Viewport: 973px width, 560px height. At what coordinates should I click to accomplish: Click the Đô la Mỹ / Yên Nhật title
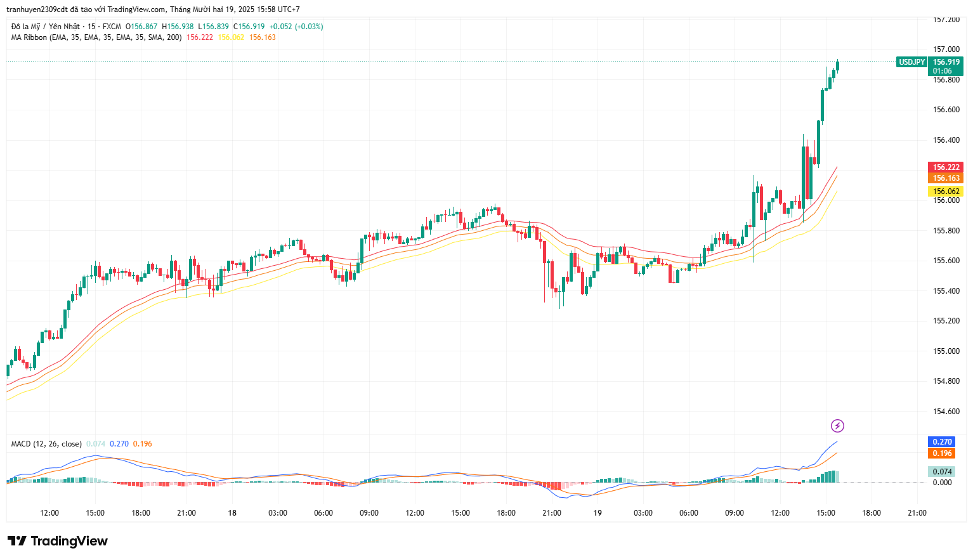(46, 27)
